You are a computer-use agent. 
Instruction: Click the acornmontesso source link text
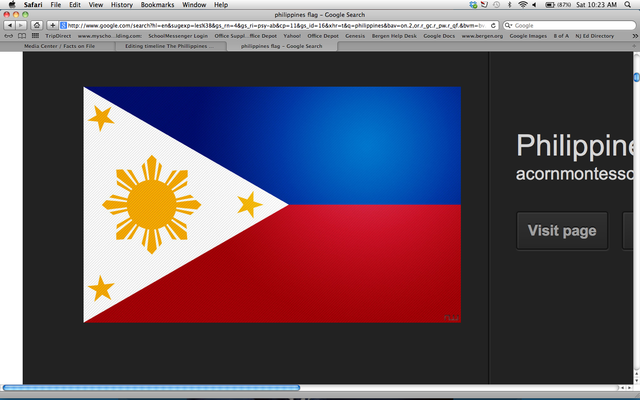point(575,174)
